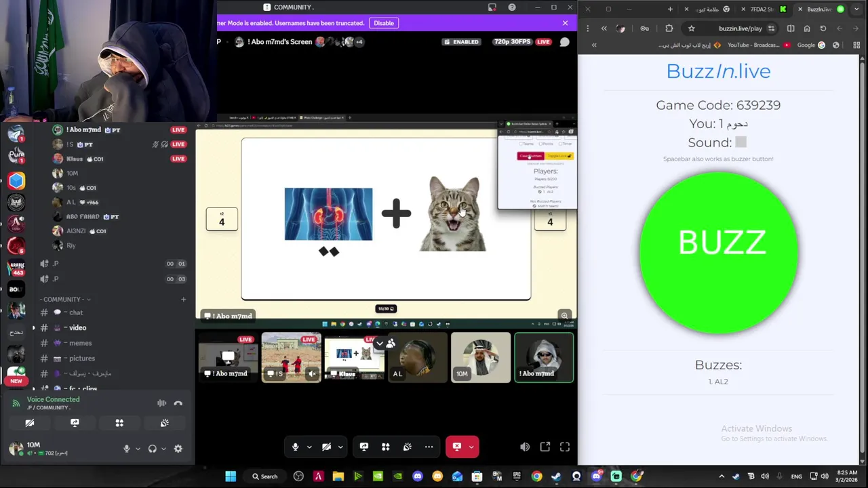
Task: Open more options three-dot menu in call
Action: (x=429, y=447)
